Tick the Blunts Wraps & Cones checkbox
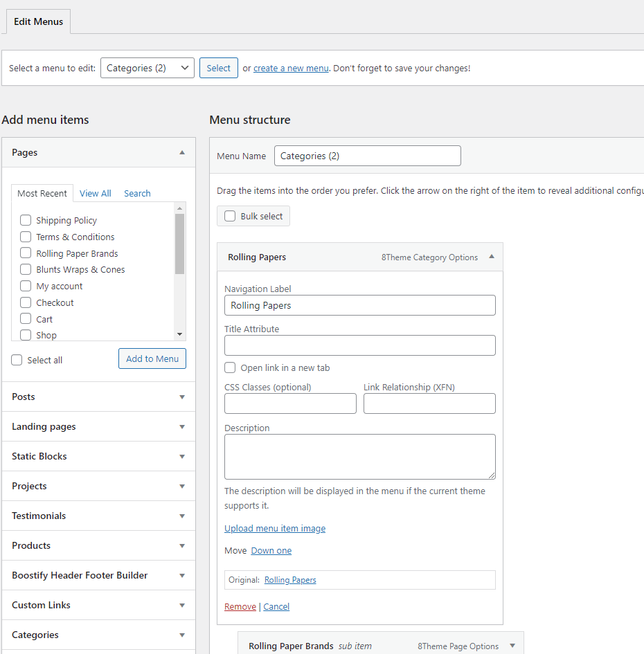644x654 pixels. [x=26, y=269]
